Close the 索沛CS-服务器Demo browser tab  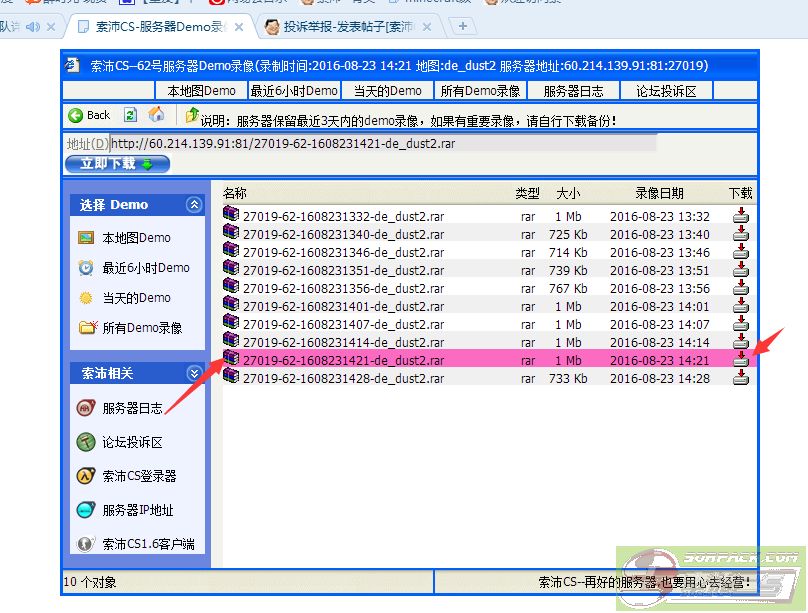pyautogui.click(x=239, y=26)
